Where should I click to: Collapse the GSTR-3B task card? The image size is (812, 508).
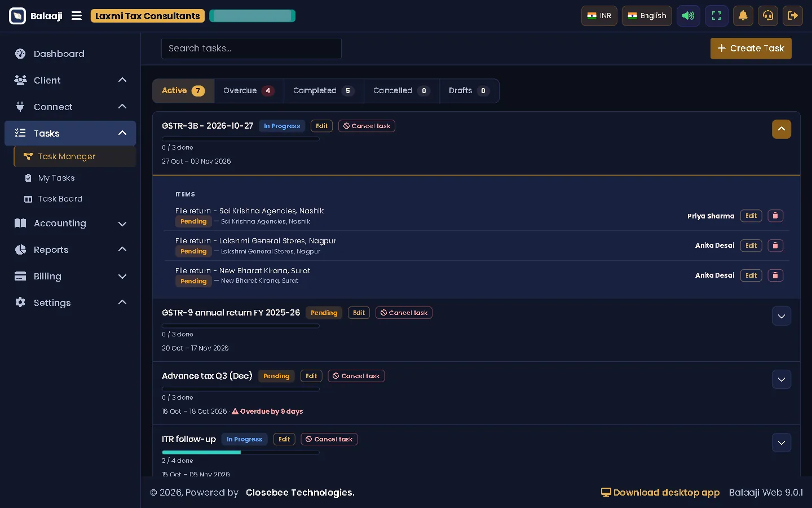pos(782,129)
